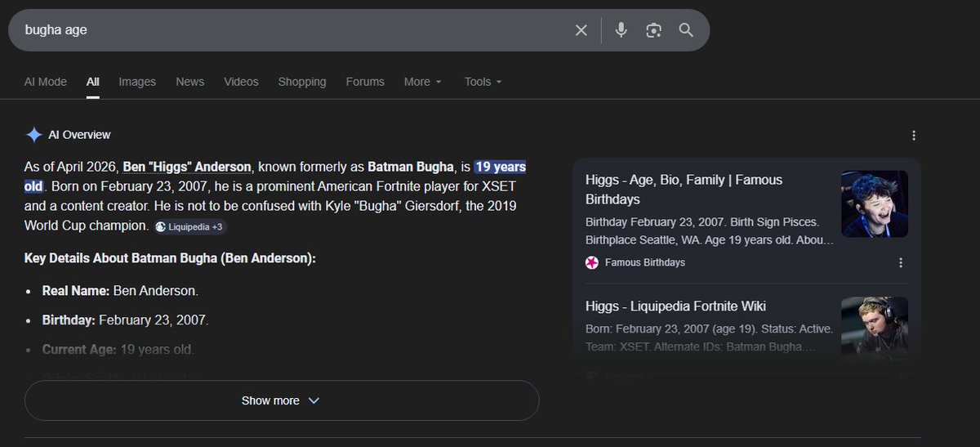Switch to AI Mode tab

[x=46, y=82]
